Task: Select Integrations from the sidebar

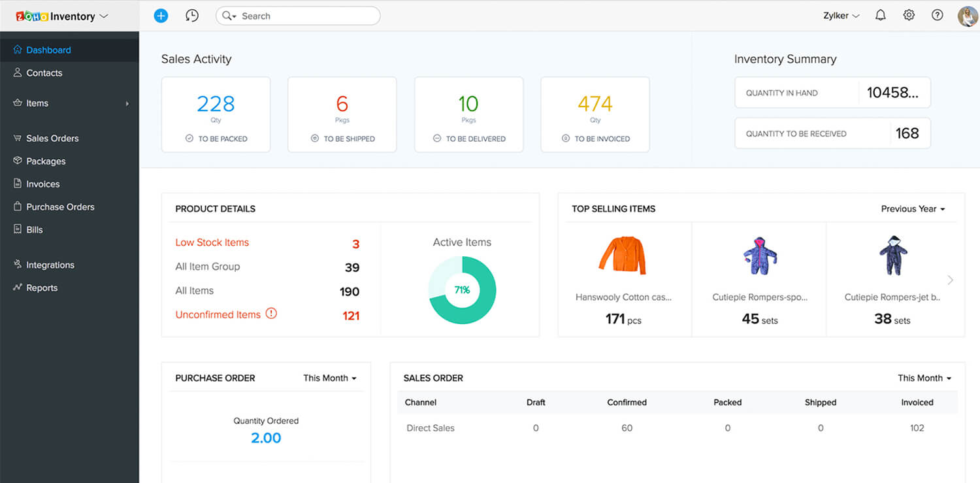Action: pos(50,265)
